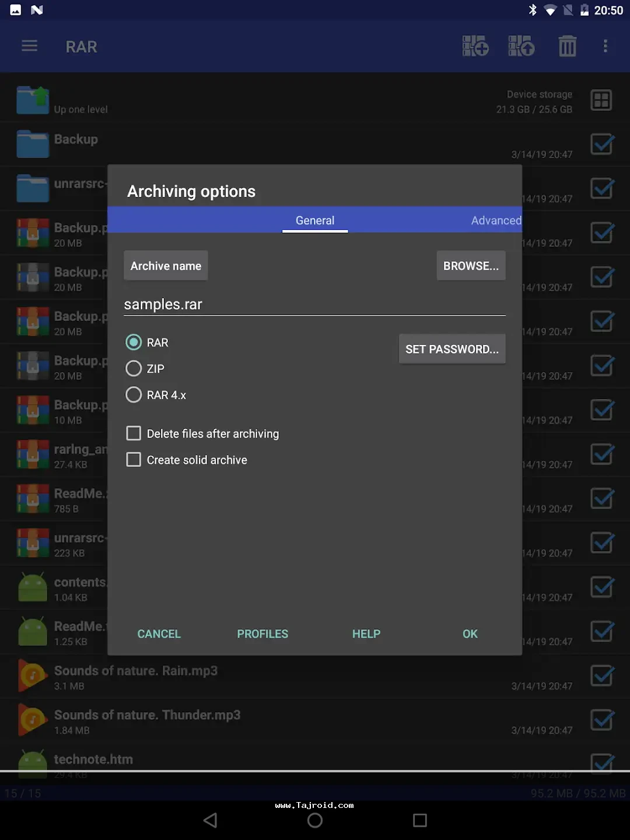The width and height of the screenshot is (630, 840).
Task: Open the PROFILES list
Action: (262, 634)
